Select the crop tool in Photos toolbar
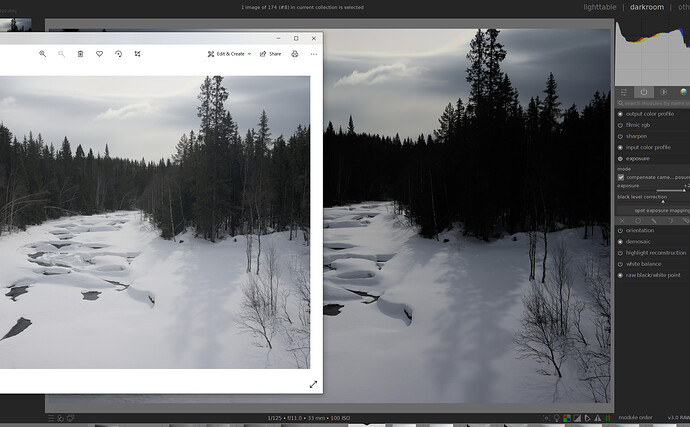 tap(137, 54)
